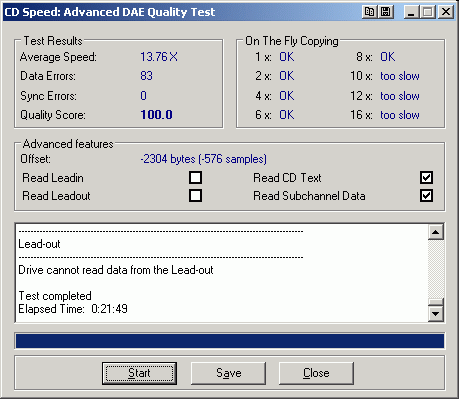
Task: Click the Offset label
Action: (x=35, y=159)
